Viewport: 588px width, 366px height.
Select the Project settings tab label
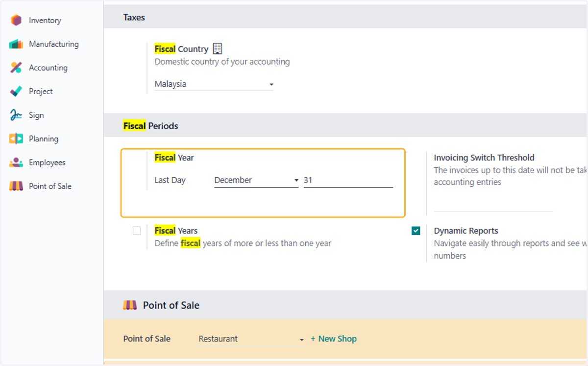pos(41,91)
